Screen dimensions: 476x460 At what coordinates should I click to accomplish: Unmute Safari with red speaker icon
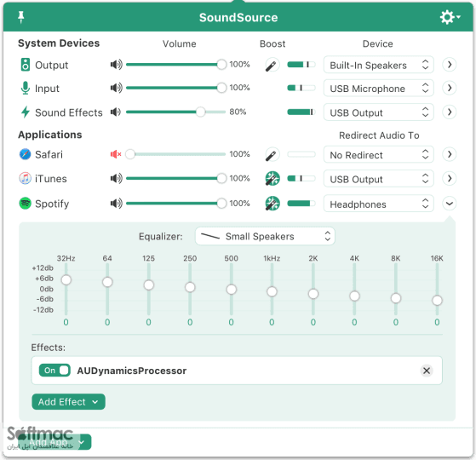click(x=116, y=154)
